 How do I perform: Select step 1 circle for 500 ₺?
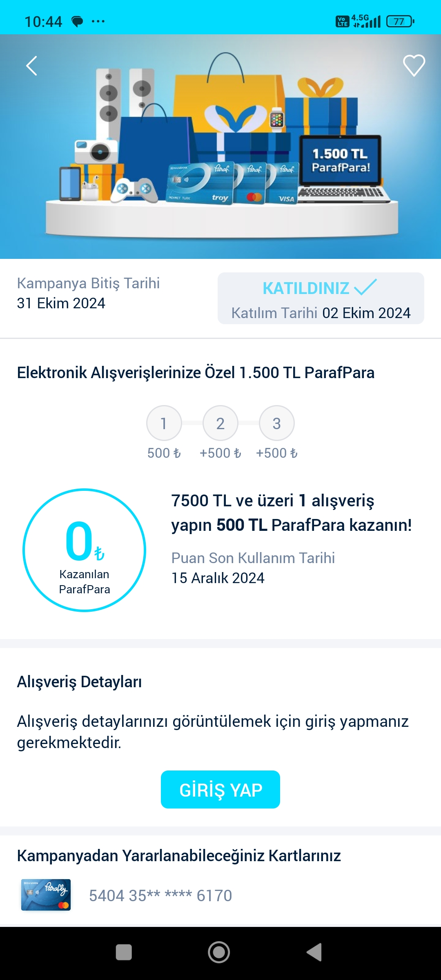[164, 423]
